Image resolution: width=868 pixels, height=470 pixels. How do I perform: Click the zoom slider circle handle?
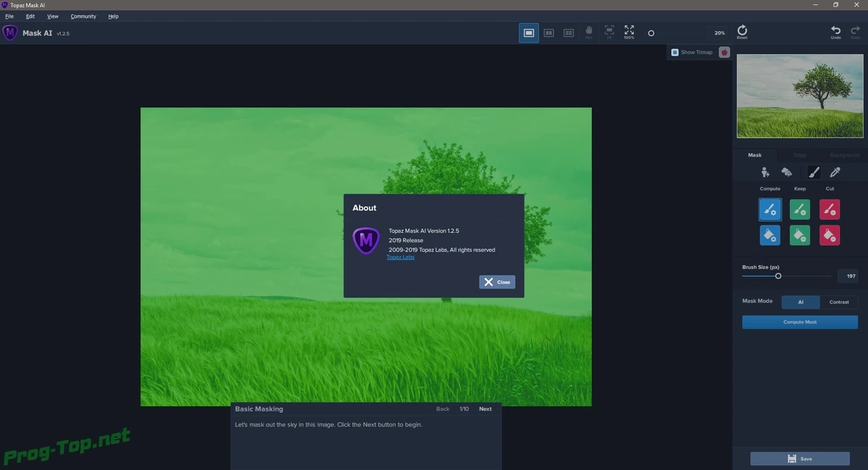[x=651, y=33]
